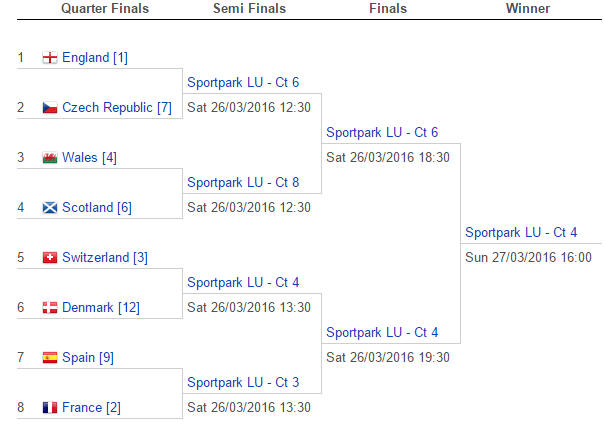604x428 pixels.
Task: Open the Wales team link
Action: (79, 158)
